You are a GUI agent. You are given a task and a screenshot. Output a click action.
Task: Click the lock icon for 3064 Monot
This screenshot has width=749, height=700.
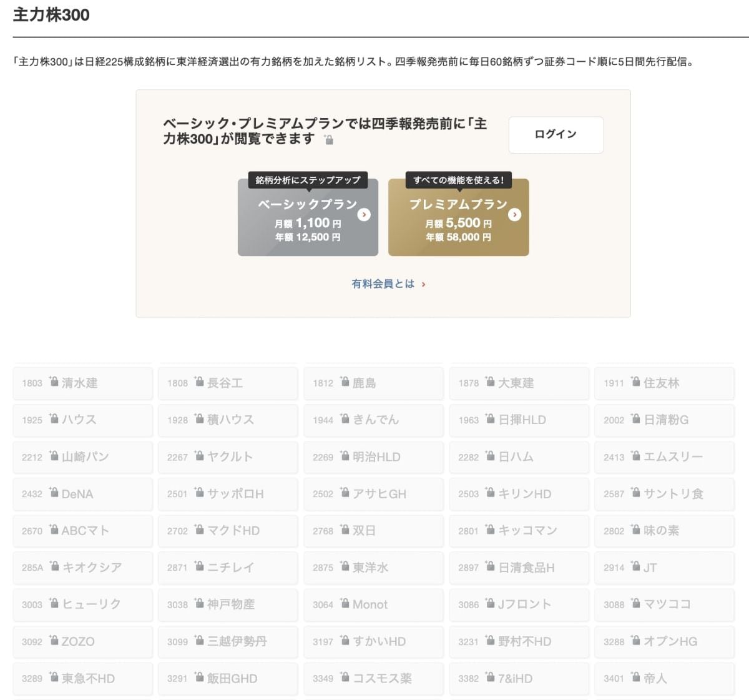pyautogui.click(x=345, y=603)
